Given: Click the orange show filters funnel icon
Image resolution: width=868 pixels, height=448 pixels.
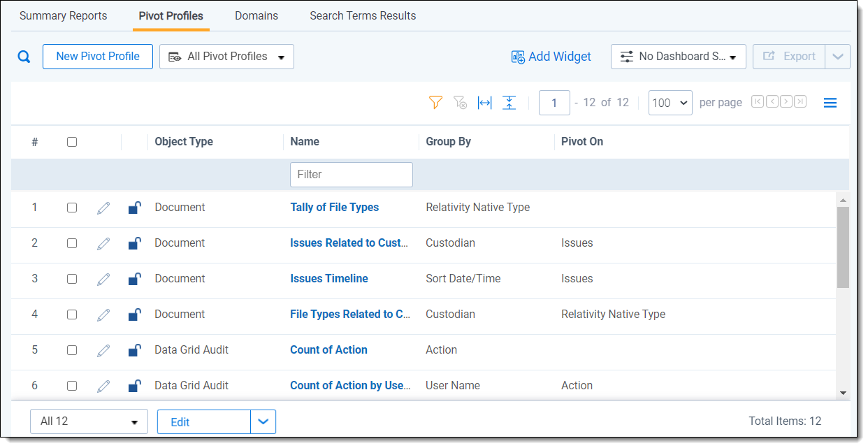Looking at the screenshot, I should [x=435, y=103].
